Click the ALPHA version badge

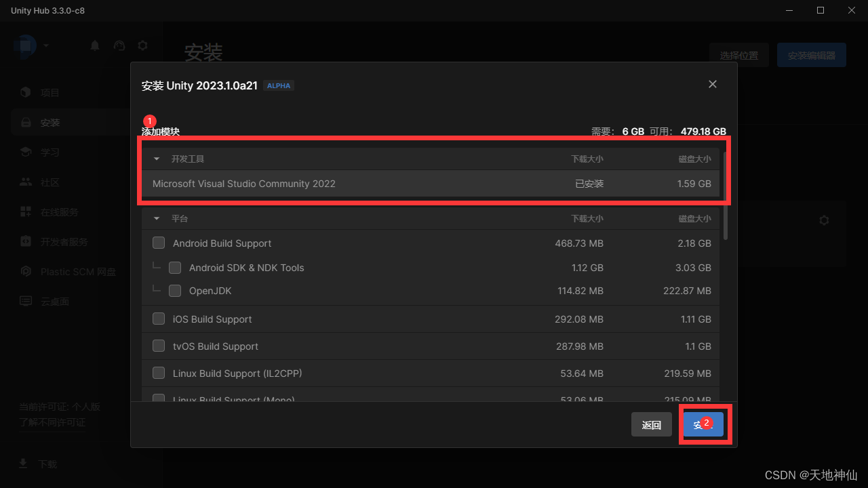click(x=279, y=86)
